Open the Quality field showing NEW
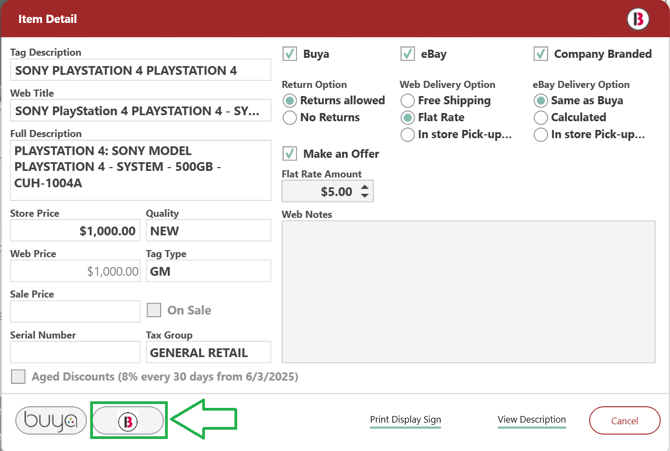The width and height of the screenshot is (670, 451). tap(209, 231)
